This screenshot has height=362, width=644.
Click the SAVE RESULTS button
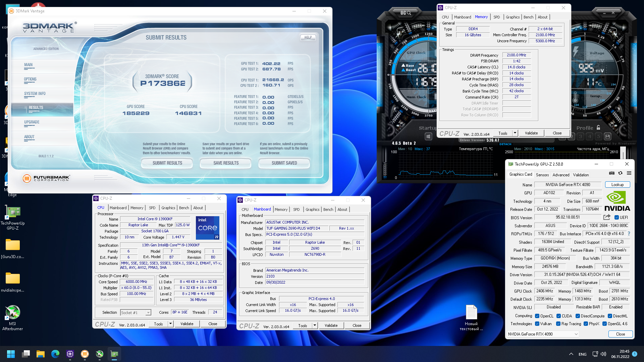coord(226,163)
